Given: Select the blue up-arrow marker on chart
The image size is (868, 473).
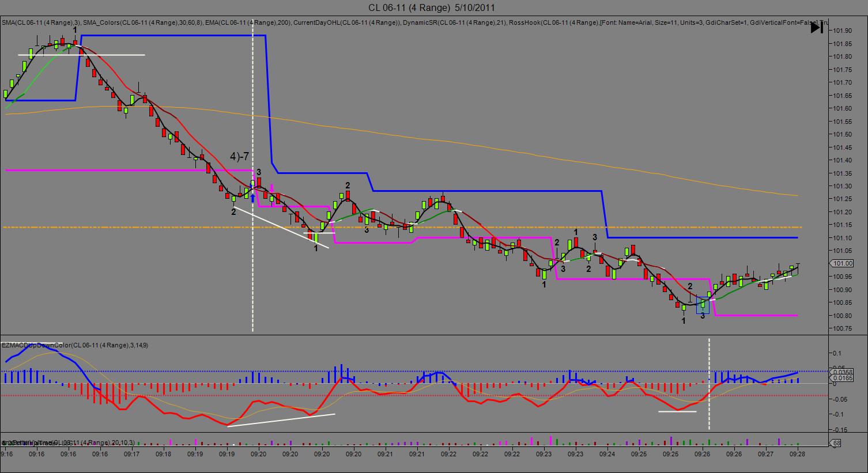Looking at the screenshot, I should pos(252,198).
